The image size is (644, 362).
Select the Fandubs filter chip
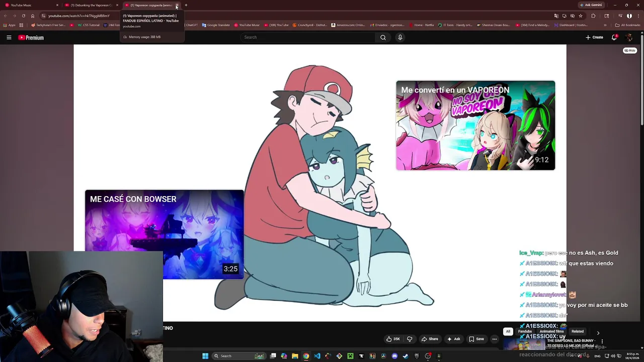click(525, 331)
